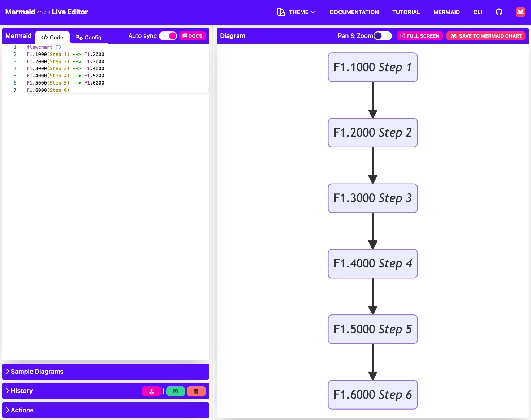The width and height of the screenshot is (531, 420).
Task: Click code line 7 'F1.6000(Step 6)'
Action: tap(48, 90)
